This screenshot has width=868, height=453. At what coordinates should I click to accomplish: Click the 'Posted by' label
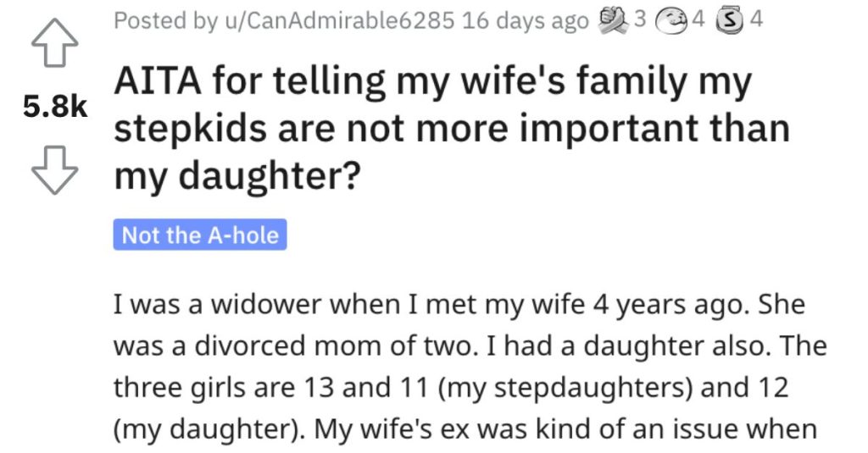coord(165,20)
